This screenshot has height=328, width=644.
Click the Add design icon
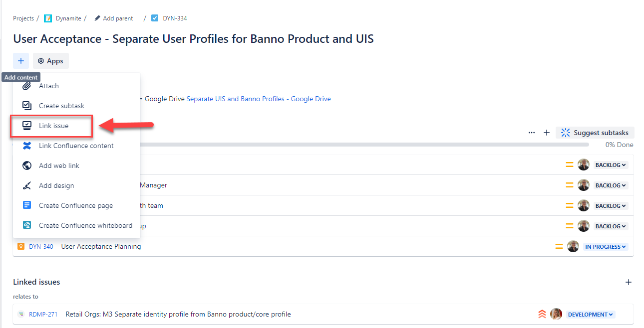click(27, 185)
